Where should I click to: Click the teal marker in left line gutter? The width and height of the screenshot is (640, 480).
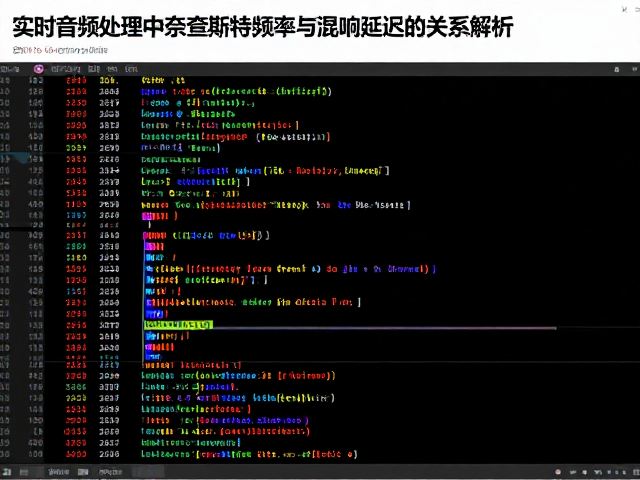(x=16, y=158)
